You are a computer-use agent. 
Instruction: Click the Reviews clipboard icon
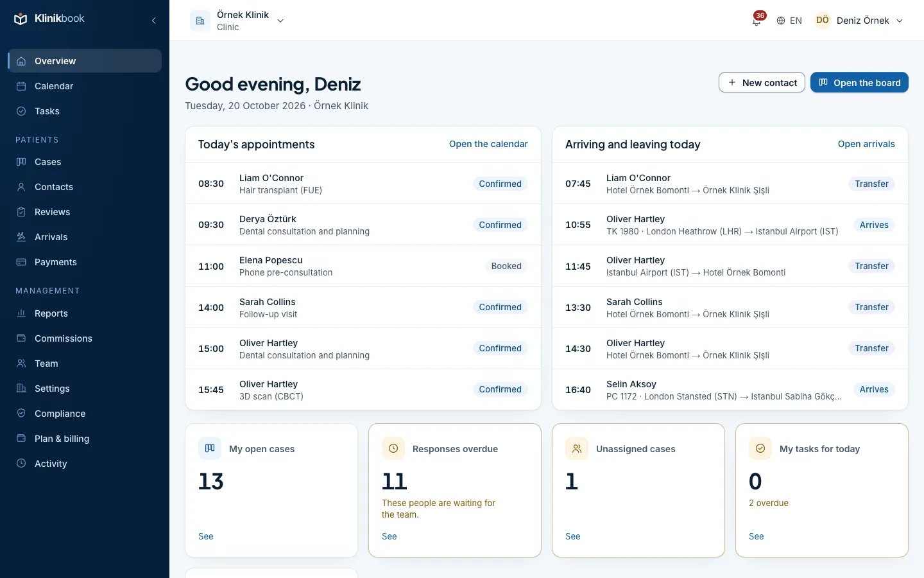[x=21, y=212]
